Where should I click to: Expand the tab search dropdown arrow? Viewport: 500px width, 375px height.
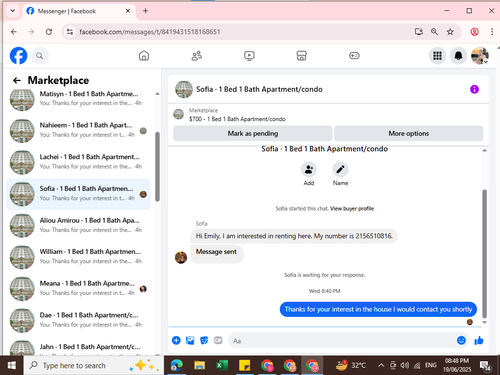click(x=13, y=11)
